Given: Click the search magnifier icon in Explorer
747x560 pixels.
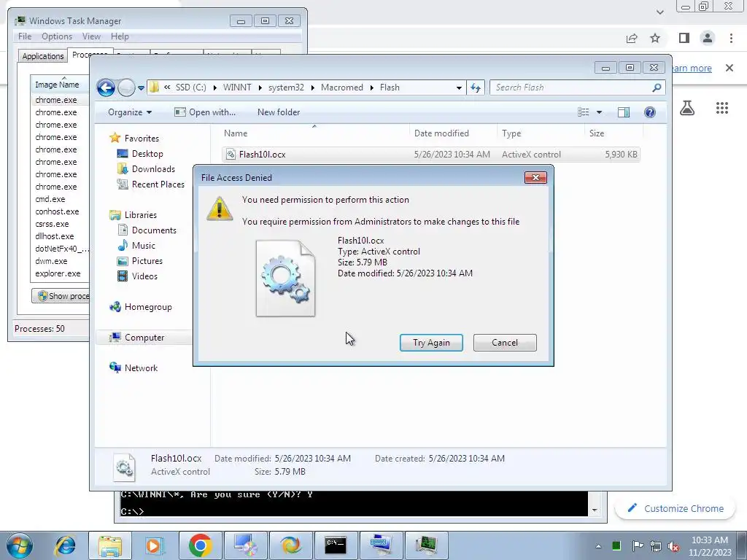Looking at the screenshot, I should point(657,87).
